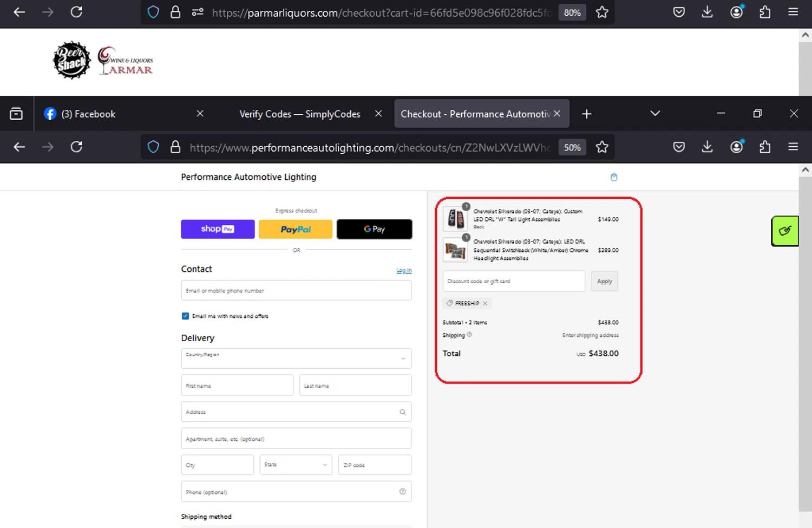This screenshot has width=812, height=528.
Task: Click the Headlight Assemblies product thumbnail
Action: 455,250
